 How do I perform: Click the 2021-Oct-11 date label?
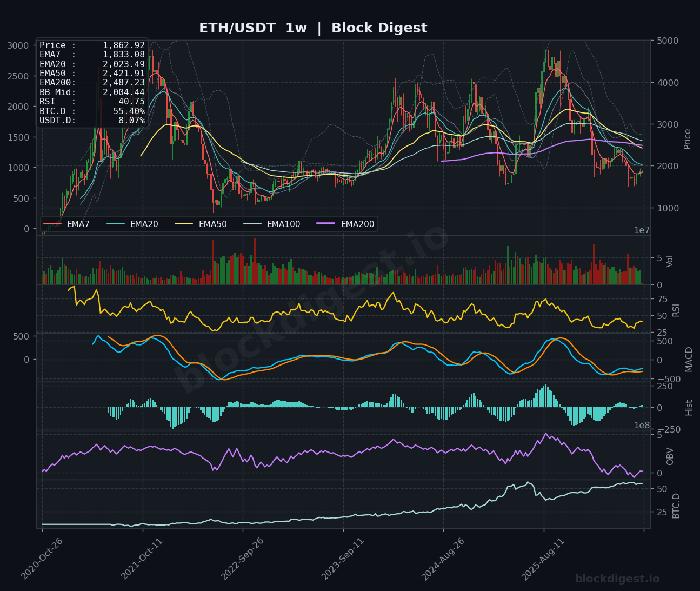(142, 559)
